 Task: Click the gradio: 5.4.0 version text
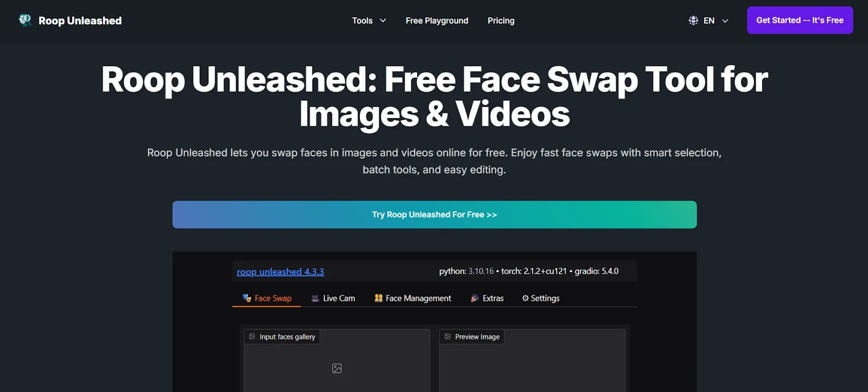click(597, 271)
